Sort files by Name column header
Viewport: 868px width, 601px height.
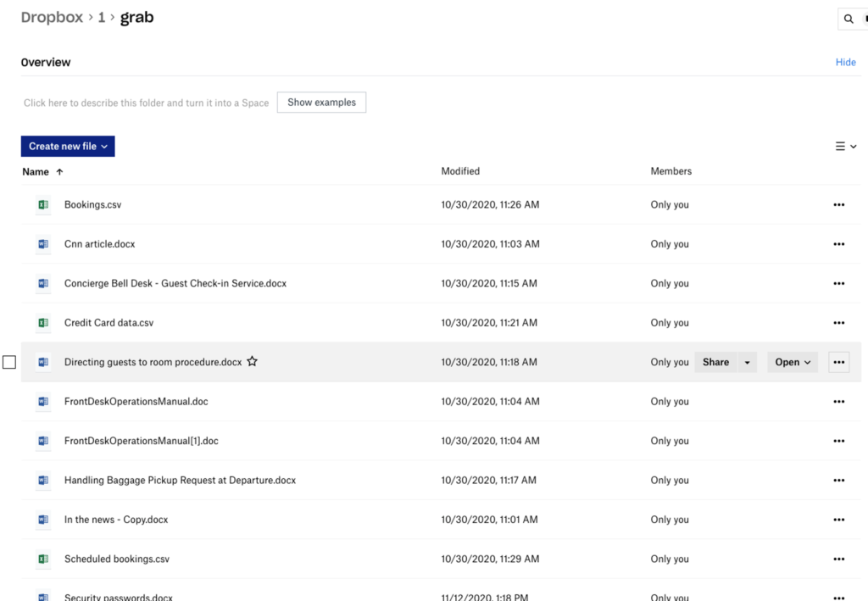point(36,172)
